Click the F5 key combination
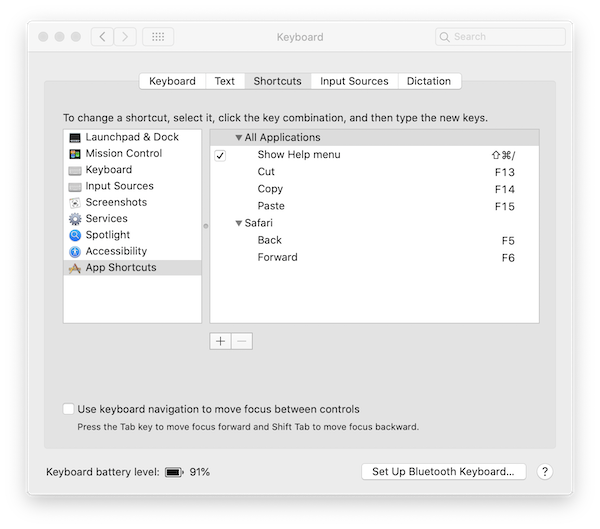 508,241
